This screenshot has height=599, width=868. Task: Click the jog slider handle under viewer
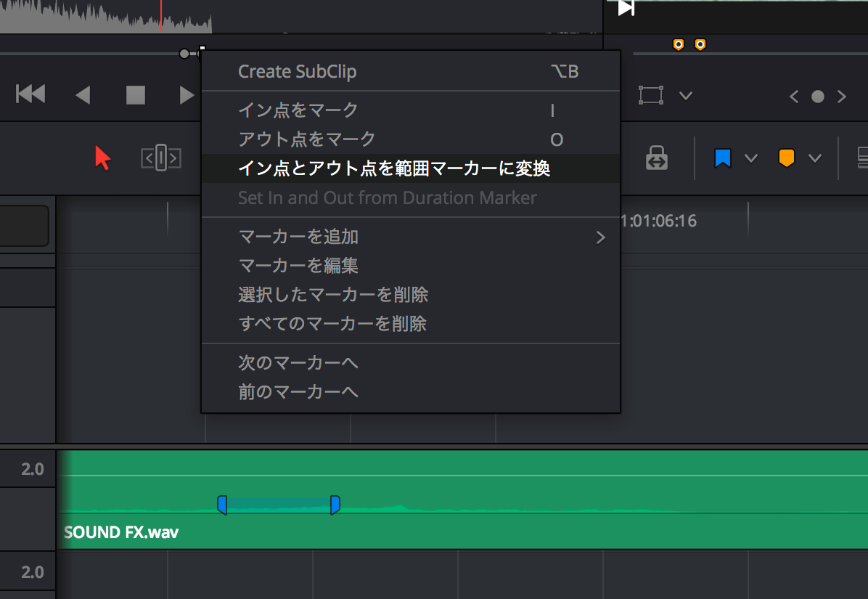tap(184, 54)
